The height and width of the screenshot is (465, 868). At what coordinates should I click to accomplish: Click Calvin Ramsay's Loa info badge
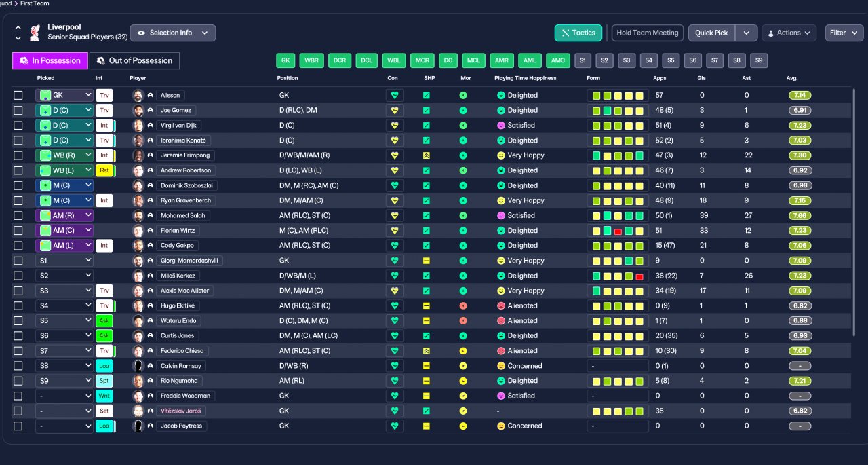104,366
